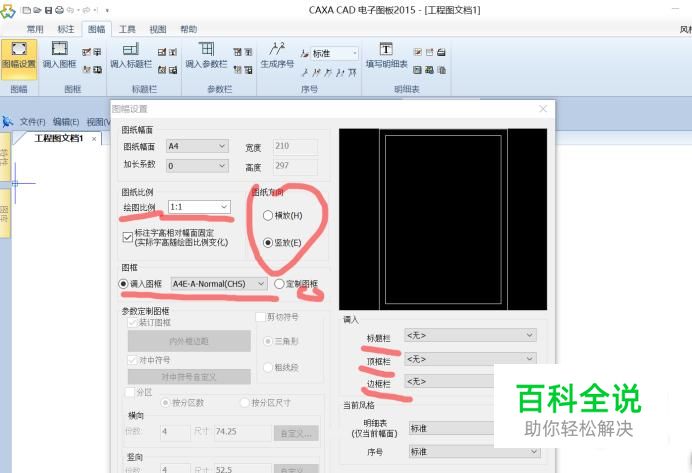
Task: Click the 宽度 field showing 210
Action: tap(295, 146)
